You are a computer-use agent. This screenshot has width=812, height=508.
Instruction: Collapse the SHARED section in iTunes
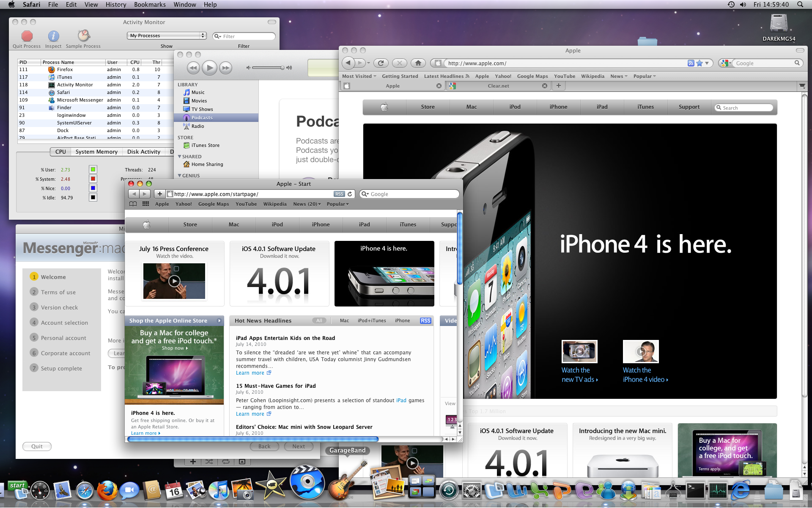tap(180, 157)
